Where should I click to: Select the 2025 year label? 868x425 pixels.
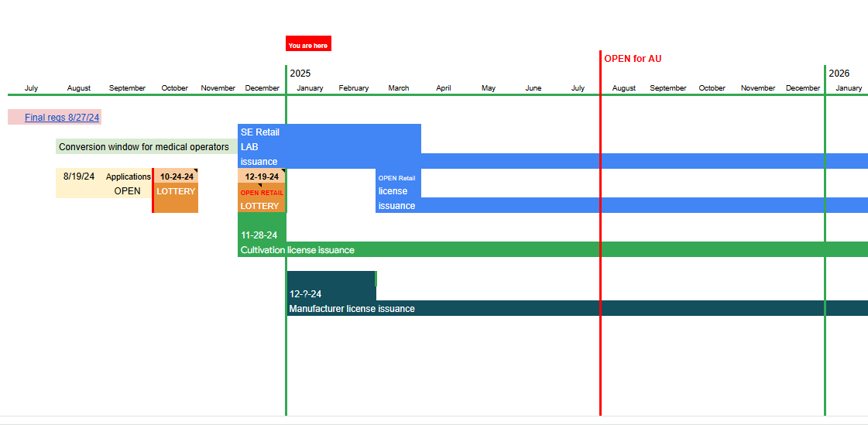click(x=300, y=73)
